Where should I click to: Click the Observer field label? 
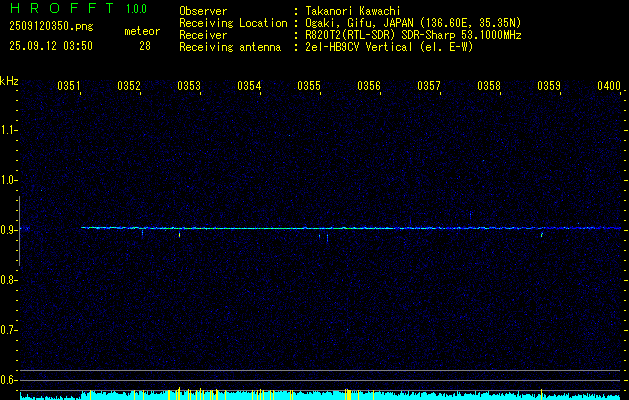[203, 11]
